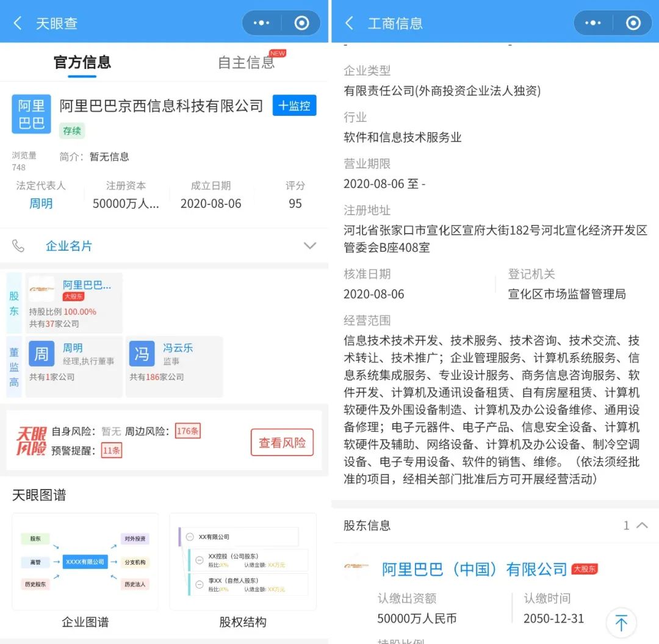Tap the phone icon beside 企业名片
659x644 pixels.
[18, 246]
